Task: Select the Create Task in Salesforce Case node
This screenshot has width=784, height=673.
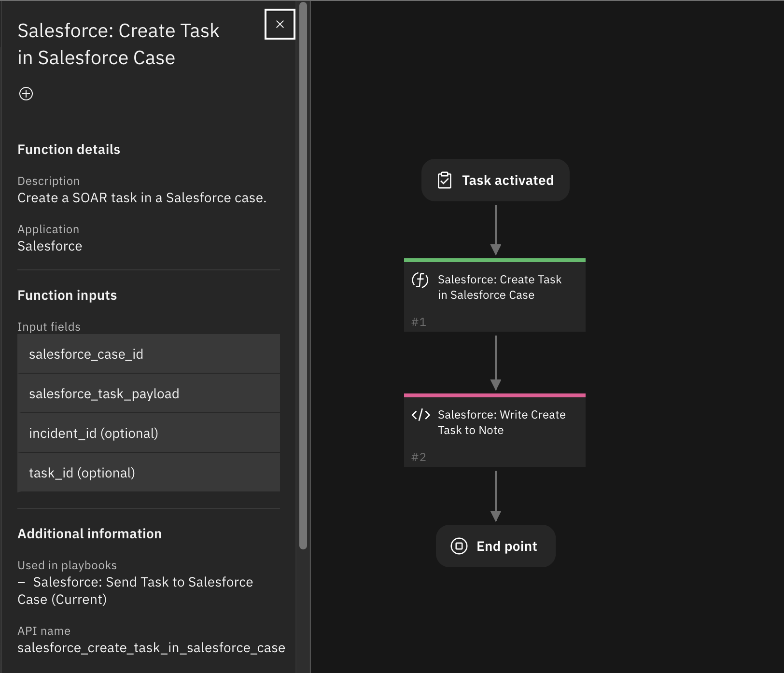Action: point(495,295)
